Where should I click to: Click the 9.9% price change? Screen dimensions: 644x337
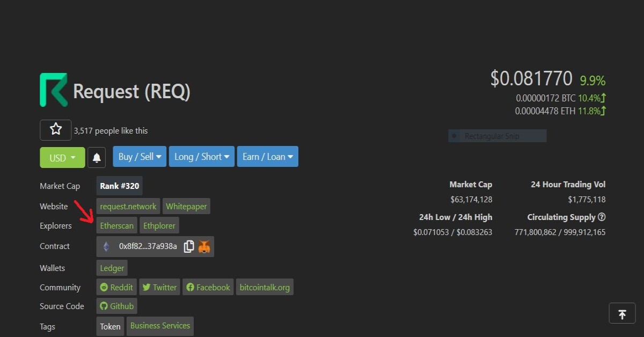(x=592, y=81)
